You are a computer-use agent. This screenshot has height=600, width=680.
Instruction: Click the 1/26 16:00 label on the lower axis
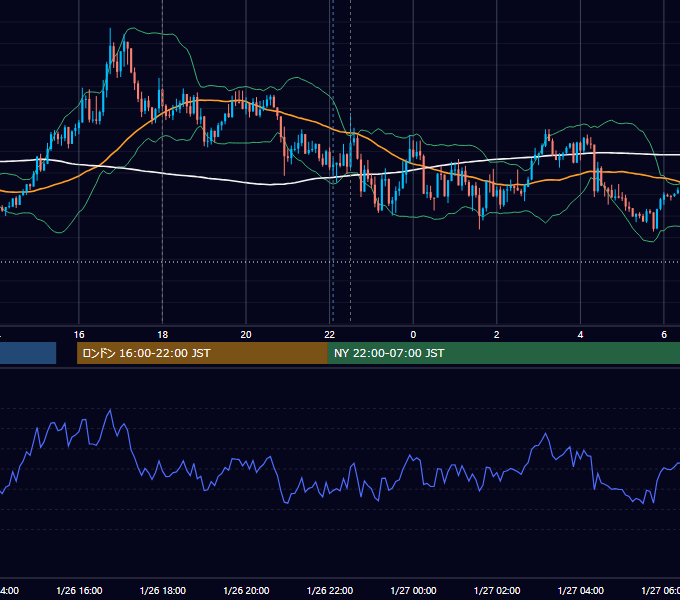[79, 590]
